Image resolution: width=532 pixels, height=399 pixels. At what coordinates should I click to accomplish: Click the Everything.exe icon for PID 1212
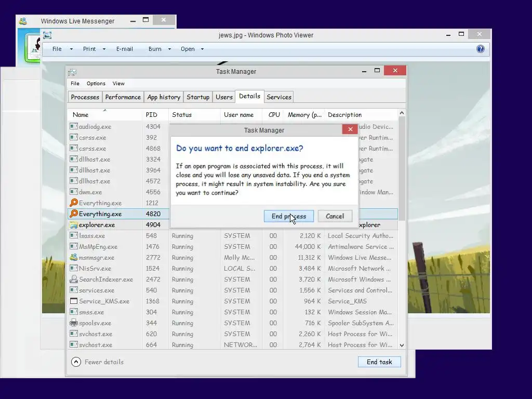tap(74, 203)
